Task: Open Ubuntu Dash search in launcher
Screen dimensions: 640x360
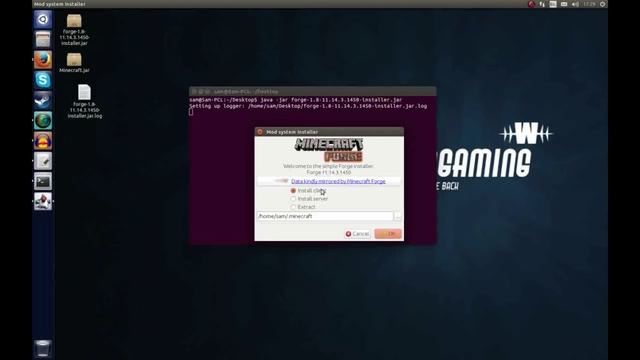Action: coord(43,19)
